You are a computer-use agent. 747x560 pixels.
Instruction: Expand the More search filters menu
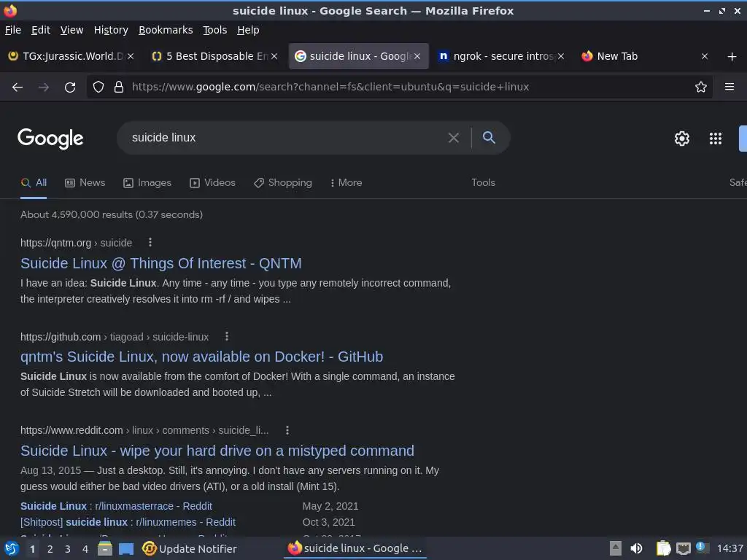pos(347,183)
